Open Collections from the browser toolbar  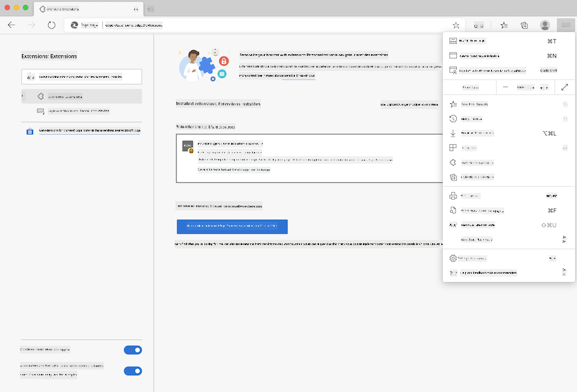pos(524,25)
